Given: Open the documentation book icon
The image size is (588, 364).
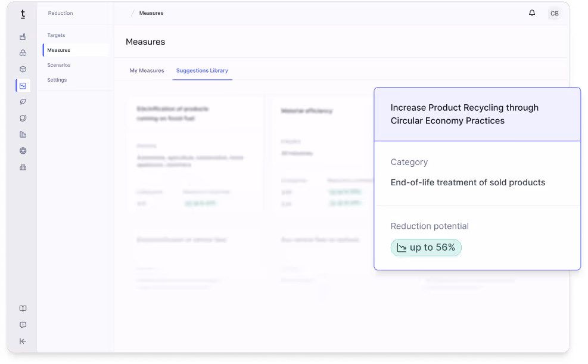Looking at the screenshot, I should (23, 309).
